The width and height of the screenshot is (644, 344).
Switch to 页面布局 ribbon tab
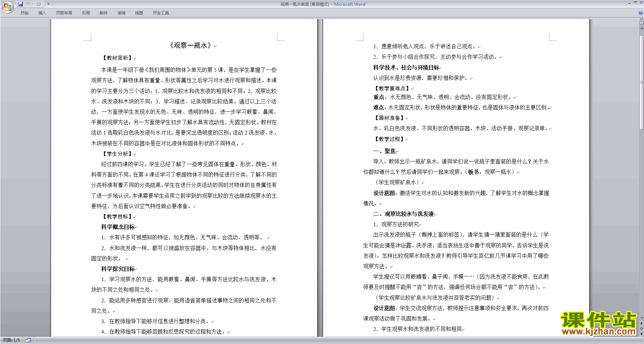[64, 13]
